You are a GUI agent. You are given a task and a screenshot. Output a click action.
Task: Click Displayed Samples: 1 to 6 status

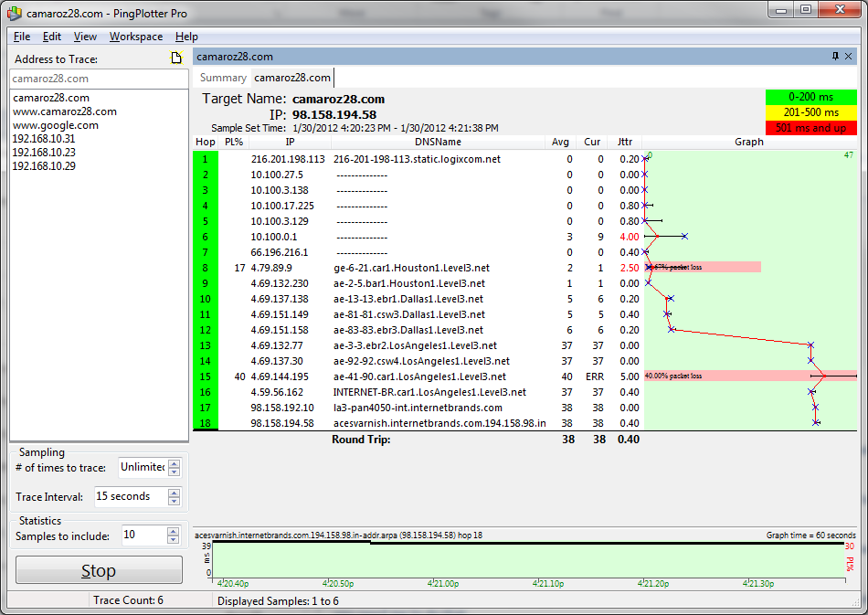tap(278, 601)
